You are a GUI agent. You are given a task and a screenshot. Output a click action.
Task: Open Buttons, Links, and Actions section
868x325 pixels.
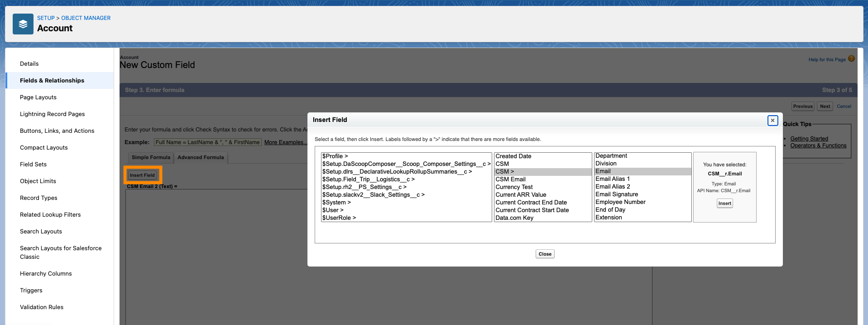point(57,131)
